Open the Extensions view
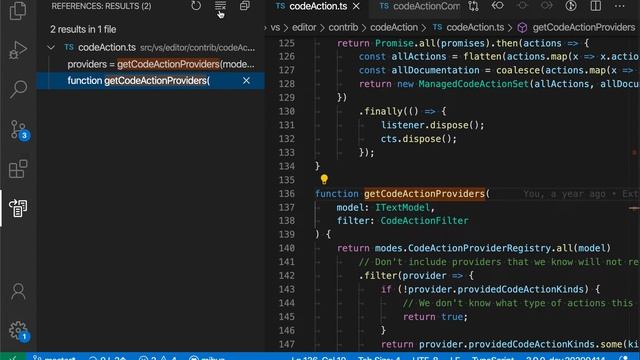Viewport: 640px width, 360px height. pyautogui.click(x=18, y=169)
